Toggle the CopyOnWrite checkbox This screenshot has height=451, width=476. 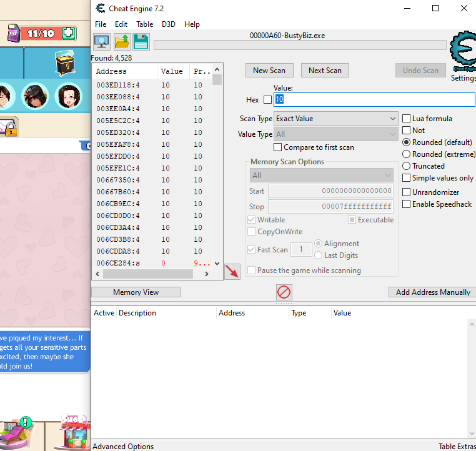pos(251,232)
